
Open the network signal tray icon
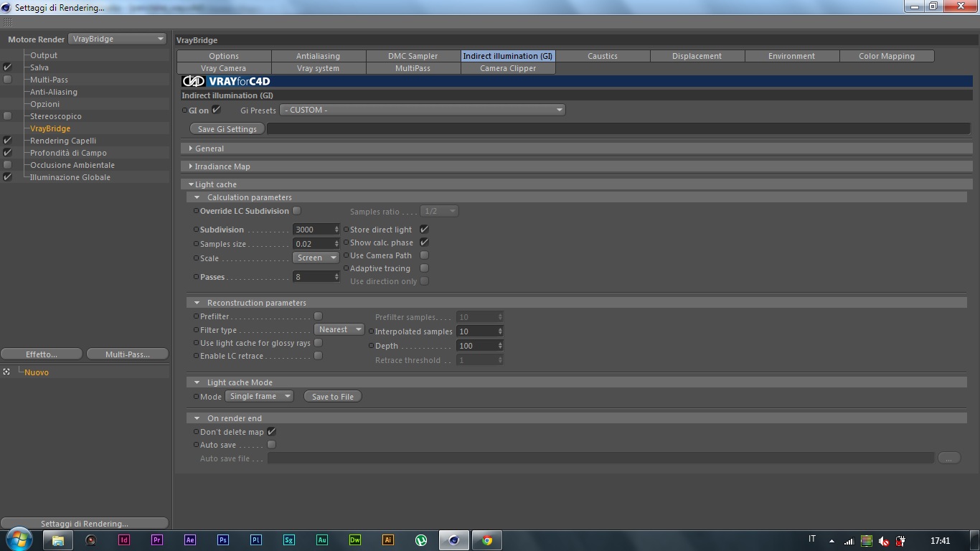[849, 541]
